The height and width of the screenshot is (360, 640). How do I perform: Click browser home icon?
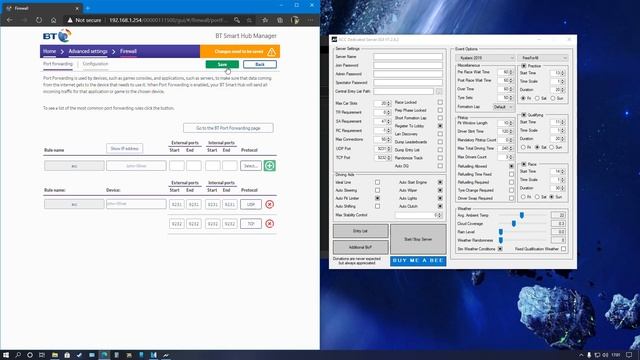pos(53,20)
